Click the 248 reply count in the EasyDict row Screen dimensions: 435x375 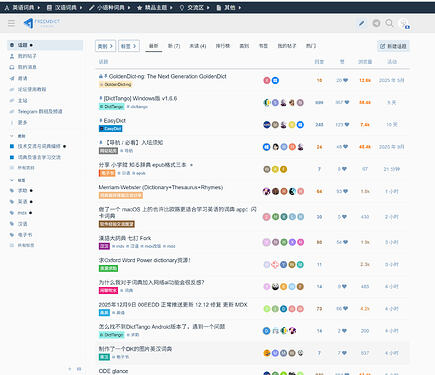(x=319, y=125)
